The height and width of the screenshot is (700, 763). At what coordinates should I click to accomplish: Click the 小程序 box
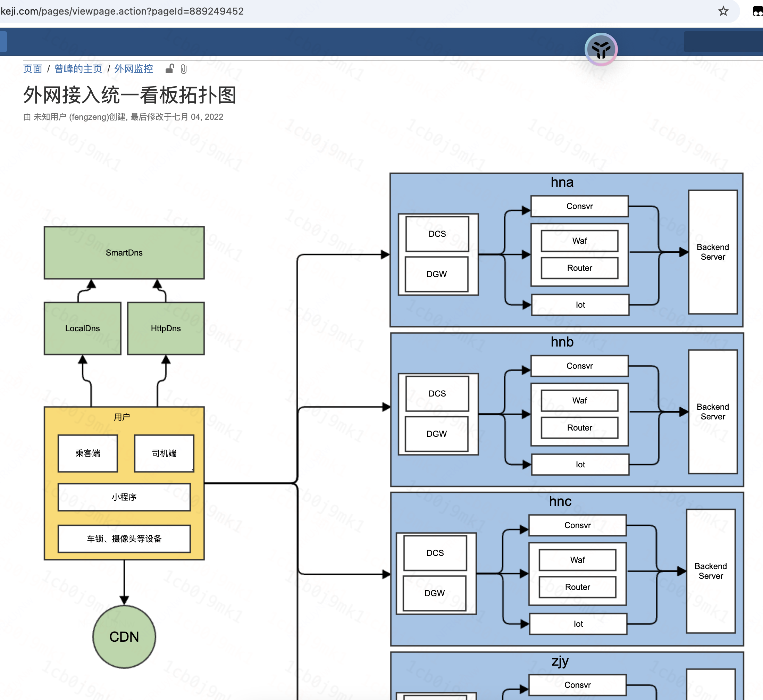pyautogui.click(x=124, y=497)
